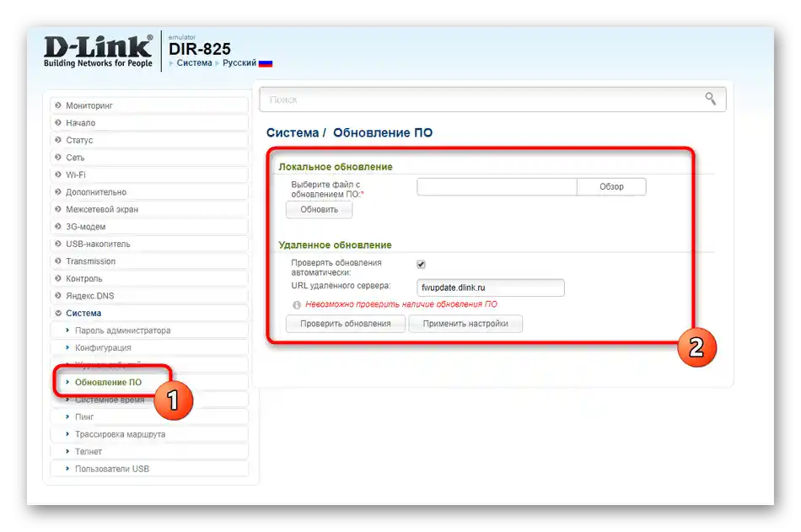Image resolution: width=801 pixels, height=532 pixels.
Task: Open the Пинг page
Action: 149,417
